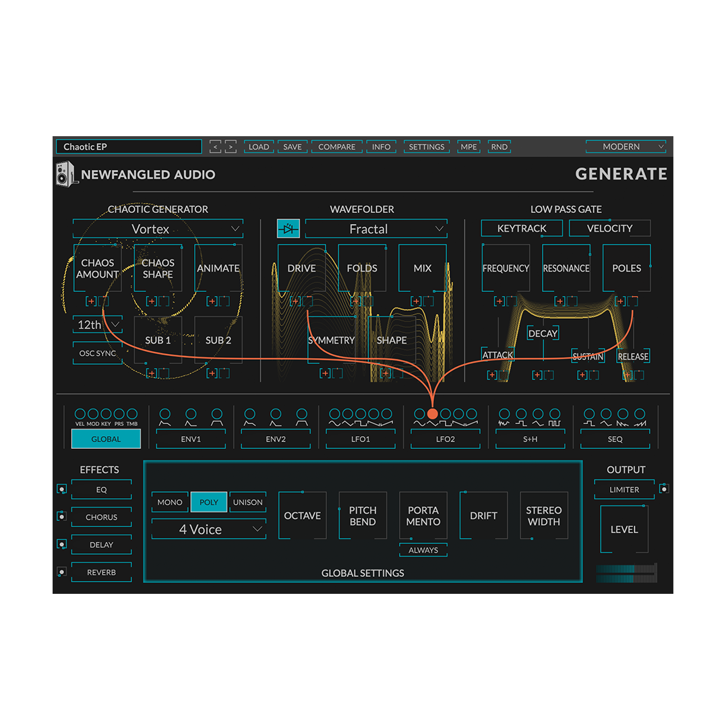Image resolution: width=728 pixels, height=728 pixels.
Task: Select the first ENV1 output circle
Action: 165,414
